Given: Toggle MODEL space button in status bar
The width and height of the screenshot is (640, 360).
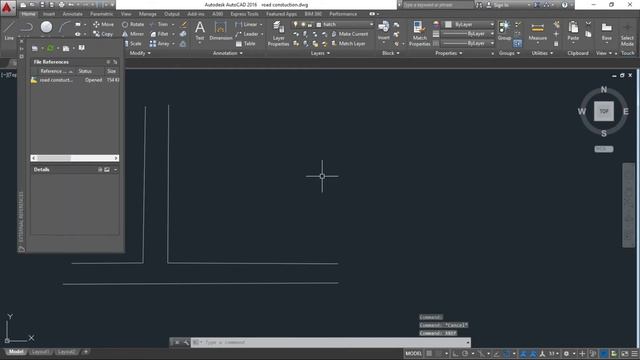Looking at the screenshot, I should 413,353.
